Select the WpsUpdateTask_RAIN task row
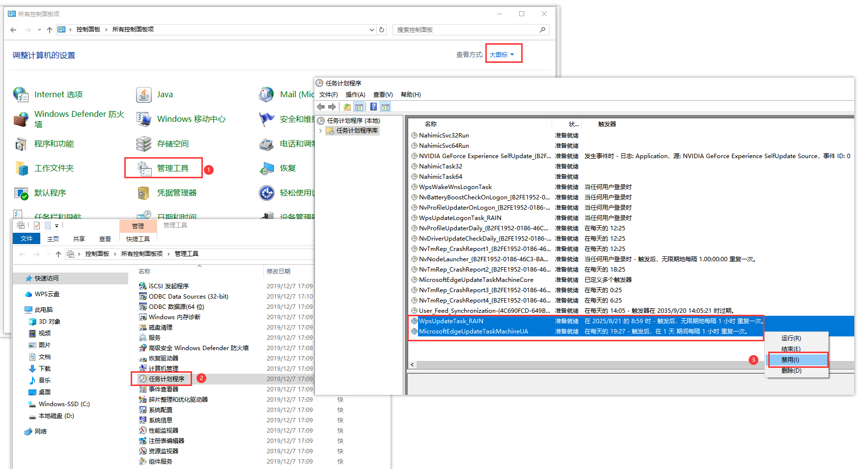Screen dimensions: 868x469 pos(586,321)
